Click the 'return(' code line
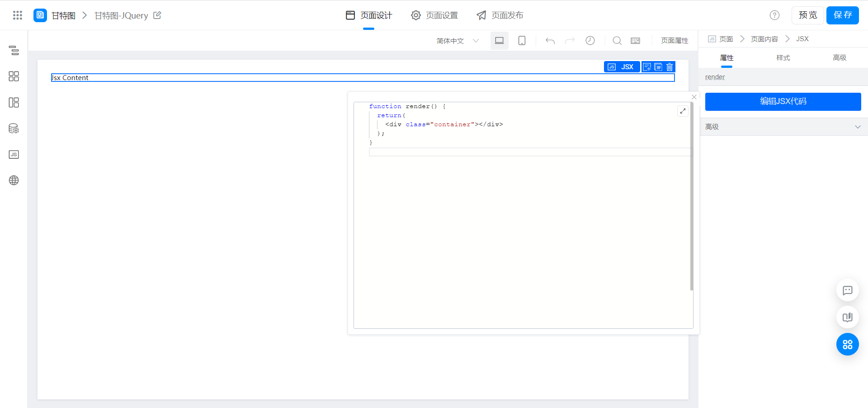 391,115
